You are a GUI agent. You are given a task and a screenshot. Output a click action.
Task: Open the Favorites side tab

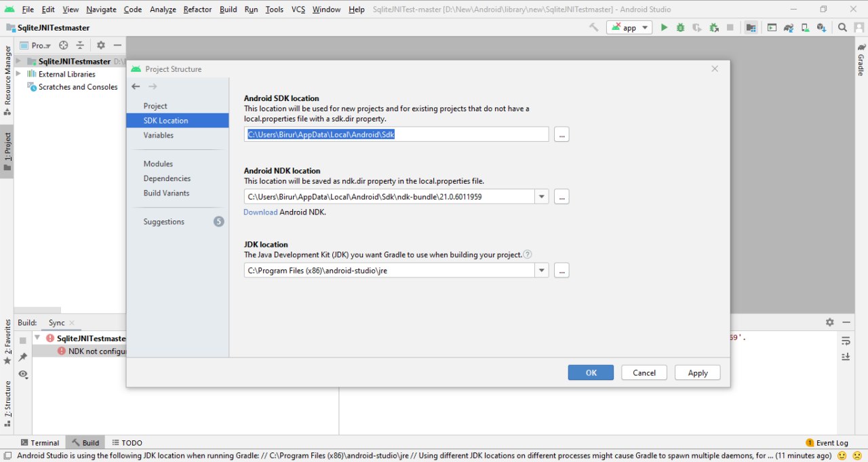[7, 343]
